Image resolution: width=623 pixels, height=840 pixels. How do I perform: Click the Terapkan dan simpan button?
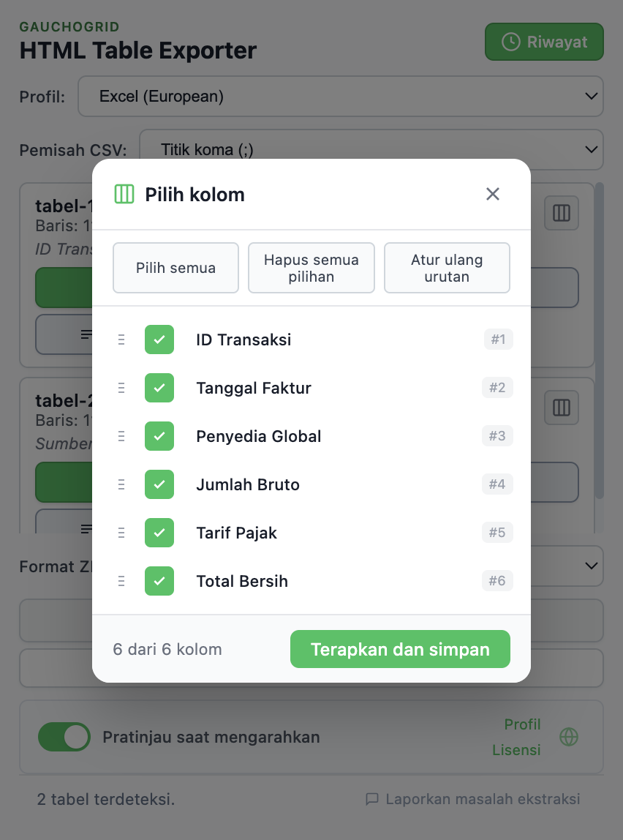400,649
